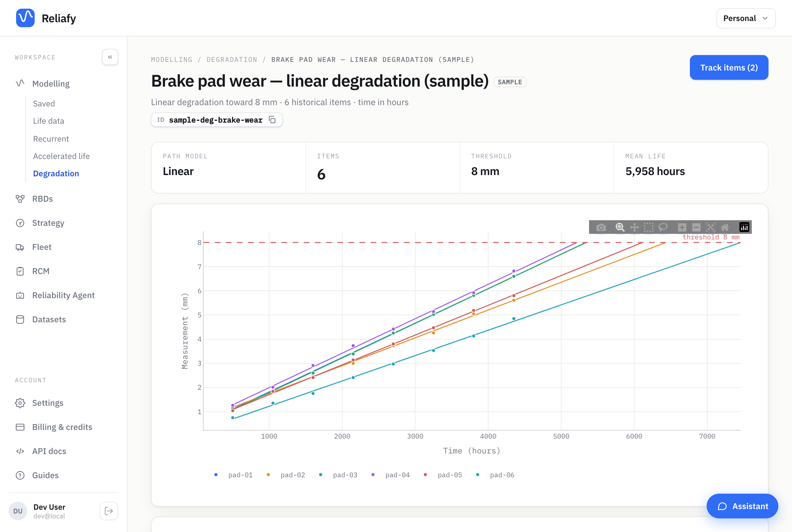Toggle pad-01 series in chart legend
Image resolution: width=792 pixels, height=532 pixels.
234,475
